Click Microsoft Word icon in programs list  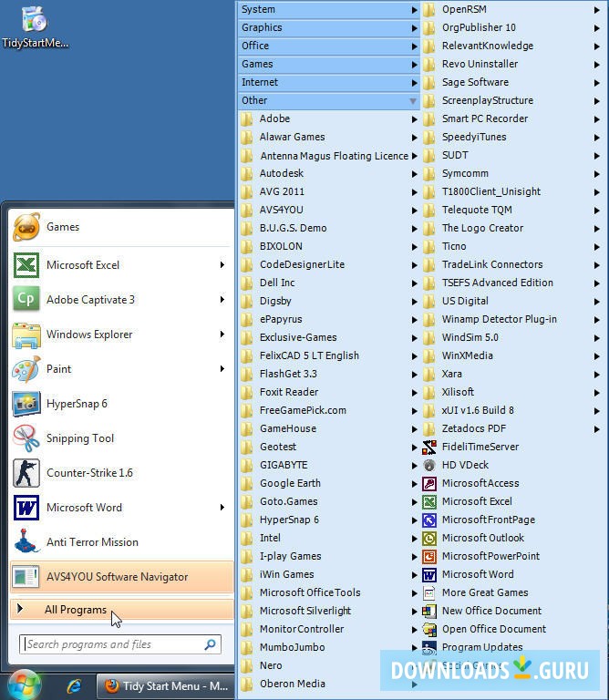tap(429, 575)
